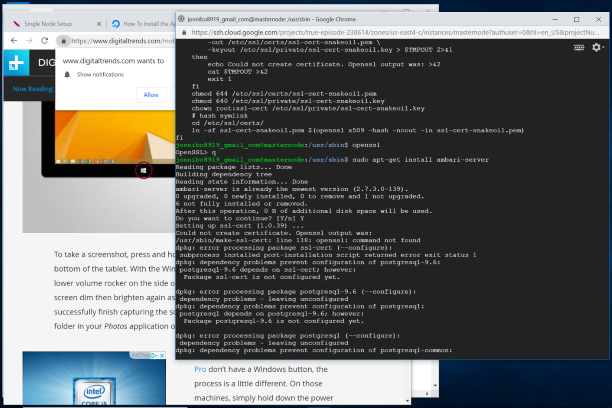Click the 'OpenSSL> q' terminal line
612x408 pixels.
196,152
